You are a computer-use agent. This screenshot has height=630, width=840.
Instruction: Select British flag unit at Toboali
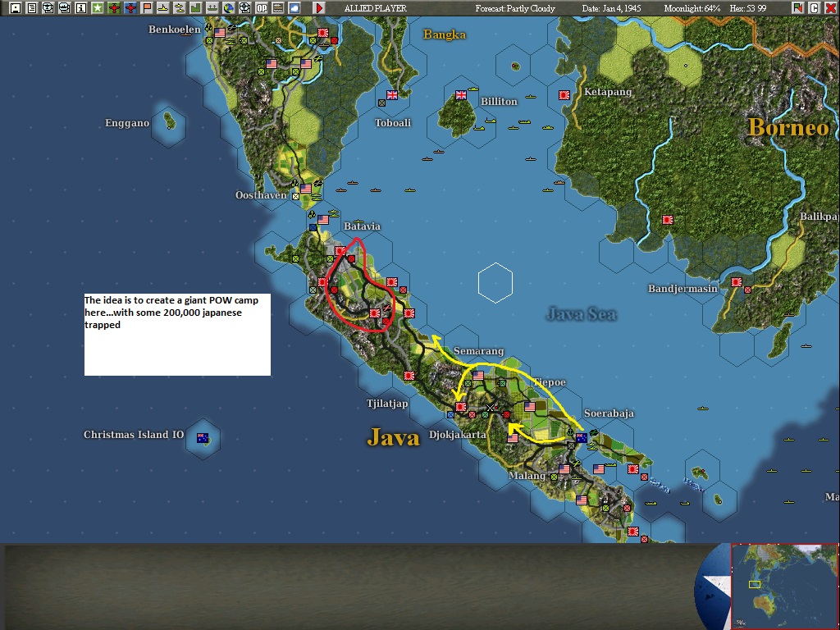point(392,95)
